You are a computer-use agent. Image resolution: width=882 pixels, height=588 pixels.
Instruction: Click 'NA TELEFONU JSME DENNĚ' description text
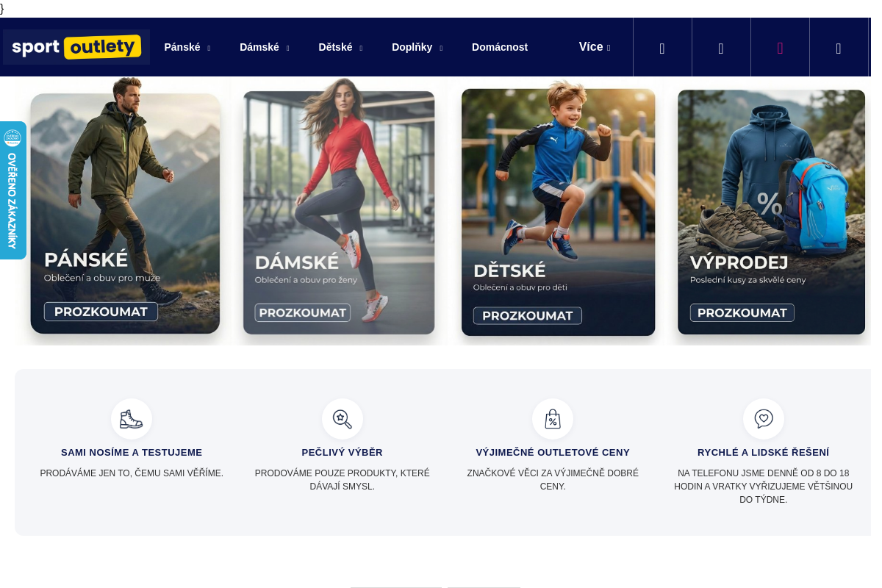[764, 487]
